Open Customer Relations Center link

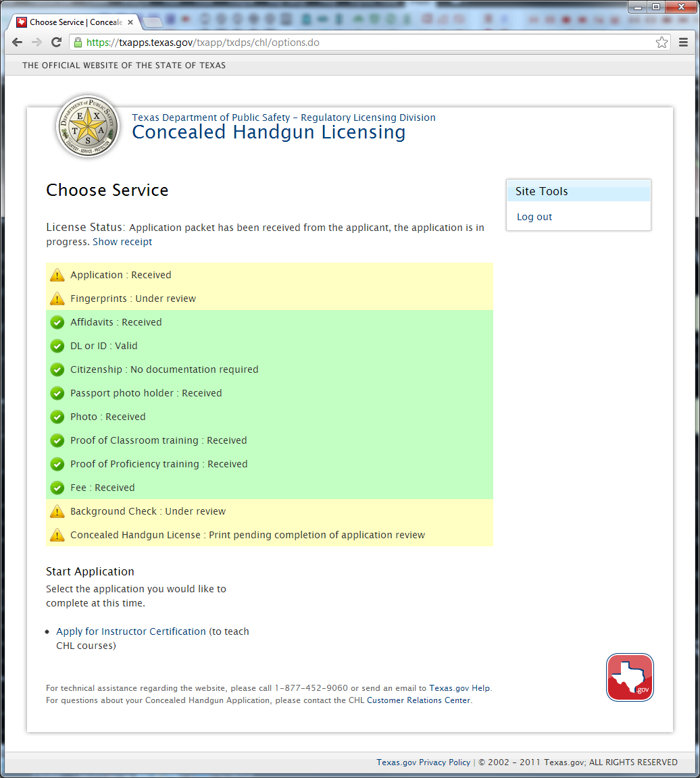point(418,700)
